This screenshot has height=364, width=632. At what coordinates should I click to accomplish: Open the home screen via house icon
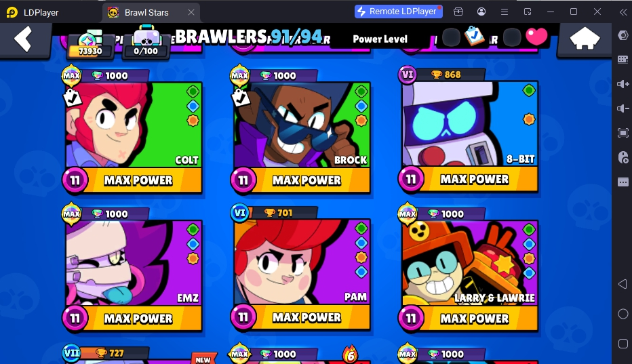coord(585,39)
